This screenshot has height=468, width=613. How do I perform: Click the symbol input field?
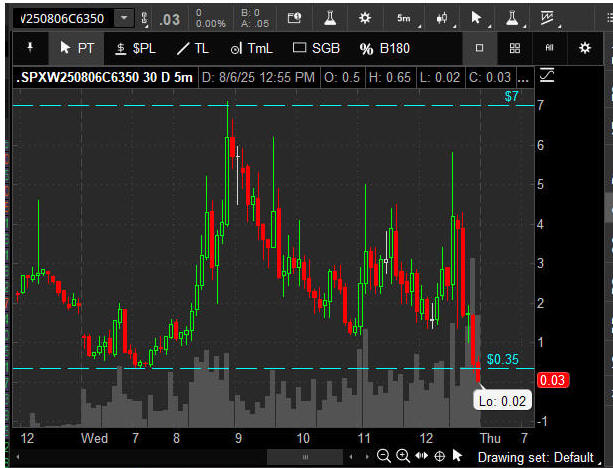click(x=58, y=18)
